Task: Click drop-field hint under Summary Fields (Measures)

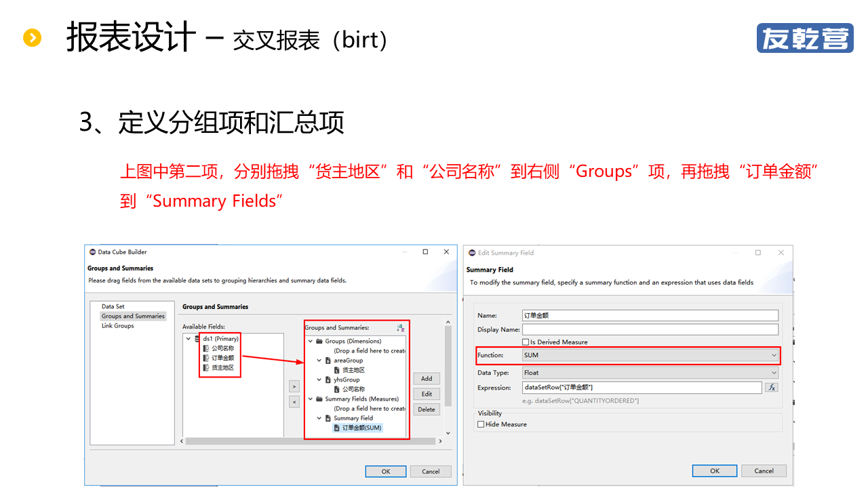Action: (370, 408)
